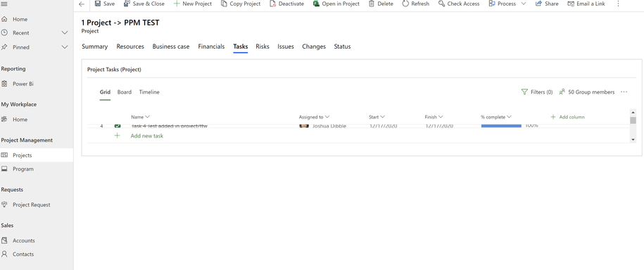
Task: Click the Delete trash can icon
Action: tap(372, 4)
